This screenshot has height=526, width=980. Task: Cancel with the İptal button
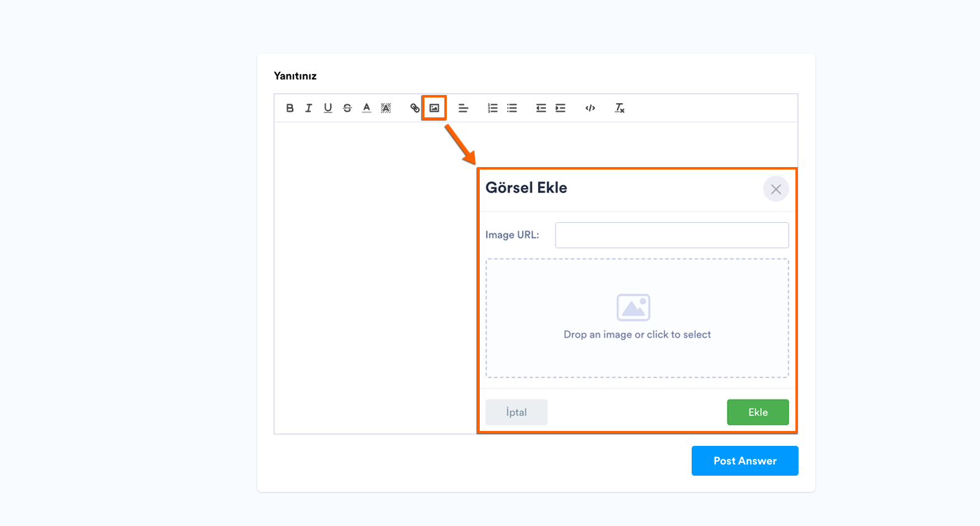tap(516, 412)
